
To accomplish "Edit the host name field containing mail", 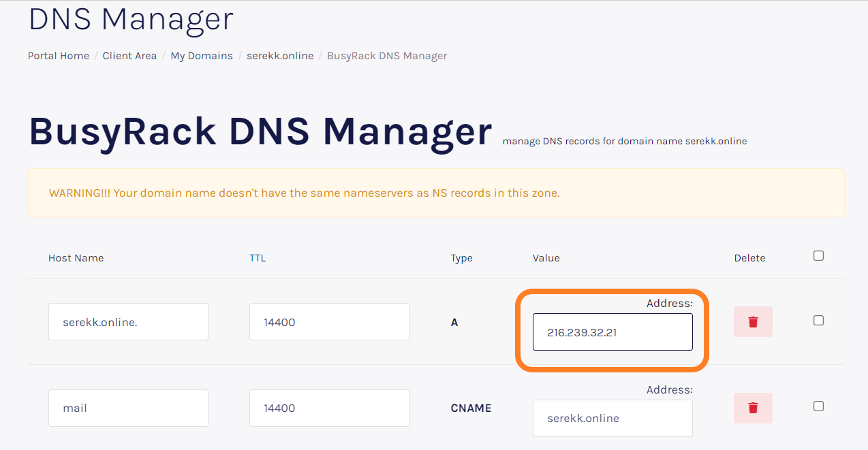I will pyautogui.click(x=128, y=408).
